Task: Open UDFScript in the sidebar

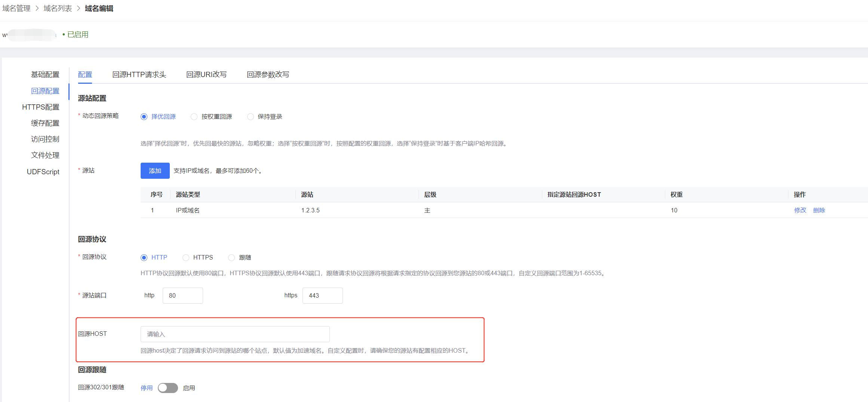Action: pos(43,172)
